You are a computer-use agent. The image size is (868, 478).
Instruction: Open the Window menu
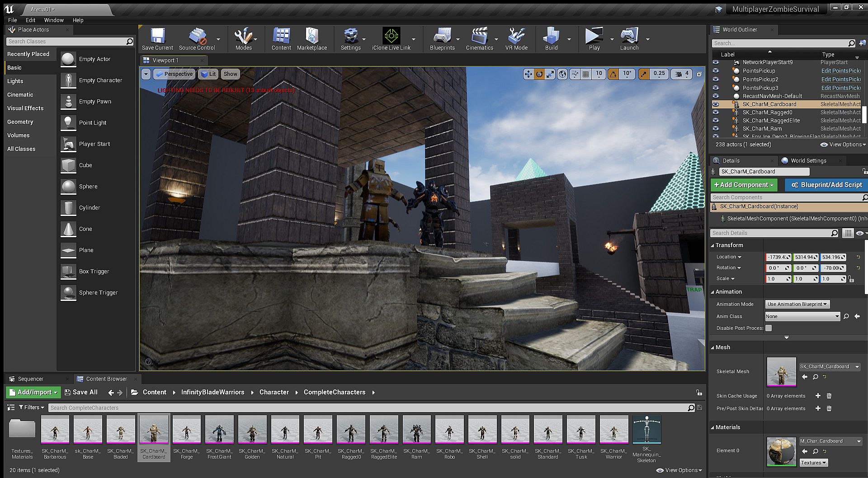(x=54, y=20)
